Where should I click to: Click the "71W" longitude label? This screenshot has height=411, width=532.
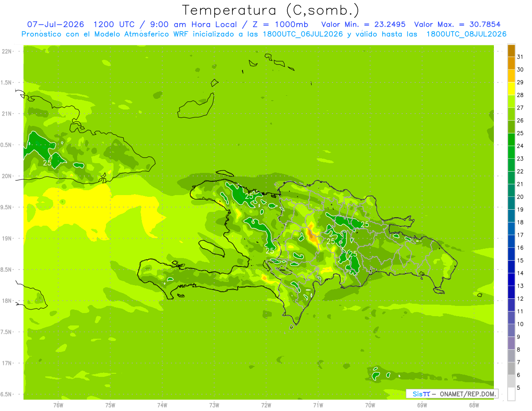(318, 405)
